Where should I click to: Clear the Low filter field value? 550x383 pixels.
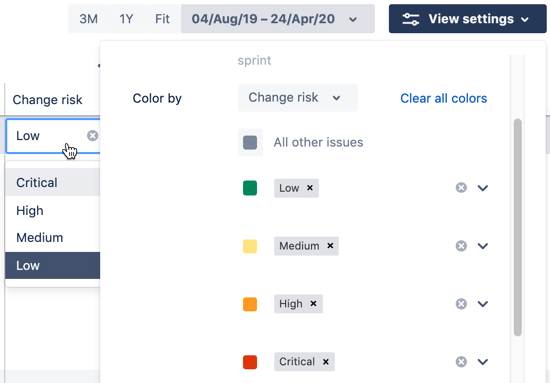click(93, 136)
